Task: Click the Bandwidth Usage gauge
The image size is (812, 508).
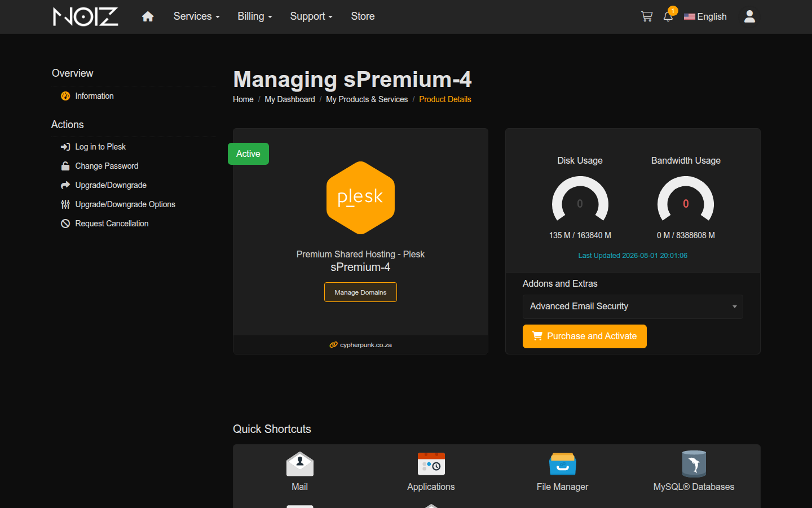Action: [686, 199]
